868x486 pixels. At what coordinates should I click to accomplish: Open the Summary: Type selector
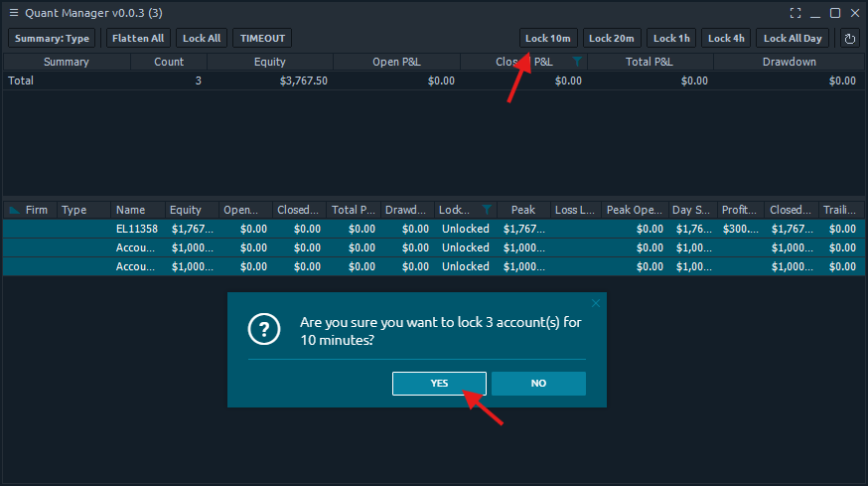pyautogui.click(x=52, y=39)
